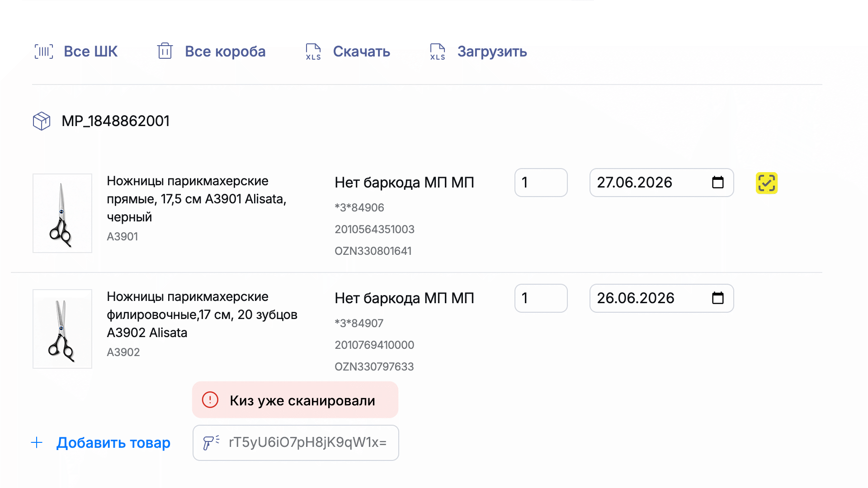Screen dimensions: 868x488
Task: Select barcode 2010564351003
Action: point(374,229)
